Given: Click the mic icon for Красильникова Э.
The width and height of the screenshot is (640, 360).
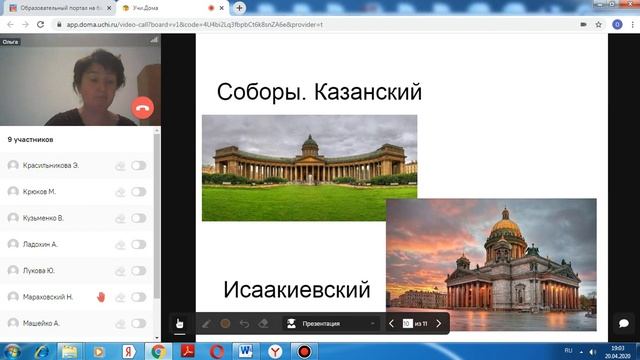Looking at the screenshot, I should point(120,166).
